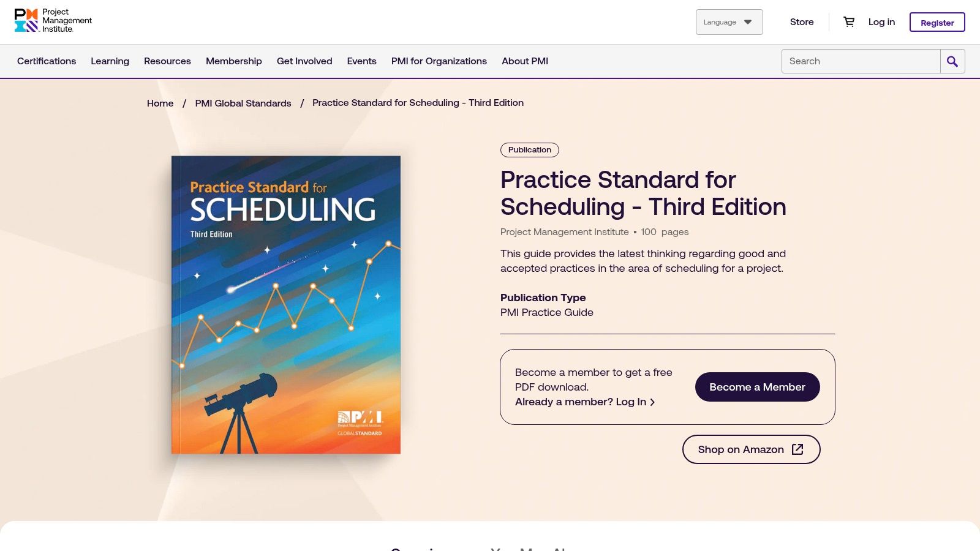Open the Events navigation item
This screenshot has height=551, width=980.
pos(361,61)
